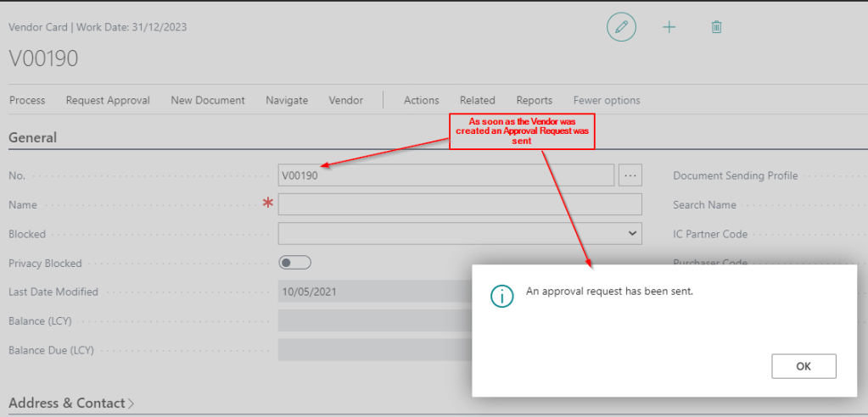Open the Reports menu
This screenshot has width=868, height=417.
tap(535, 100)
